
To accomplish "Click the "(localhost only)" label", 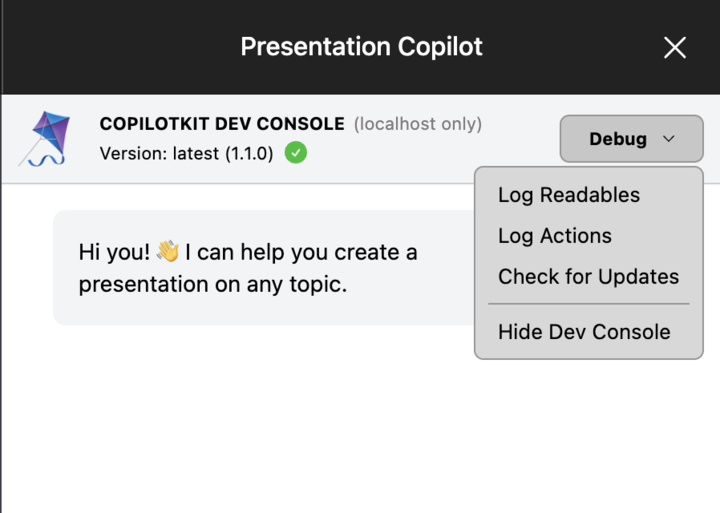I will 418,124.
